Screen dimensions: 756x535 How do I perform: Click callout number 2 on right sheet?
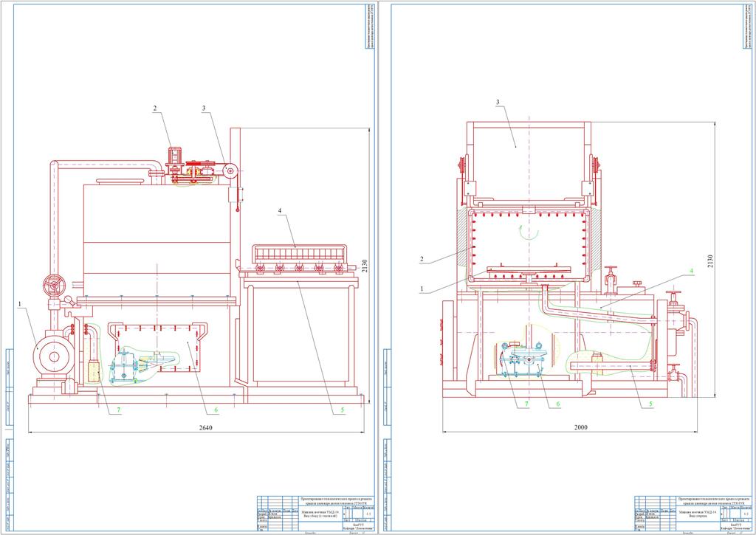click(x=422, y=259)
